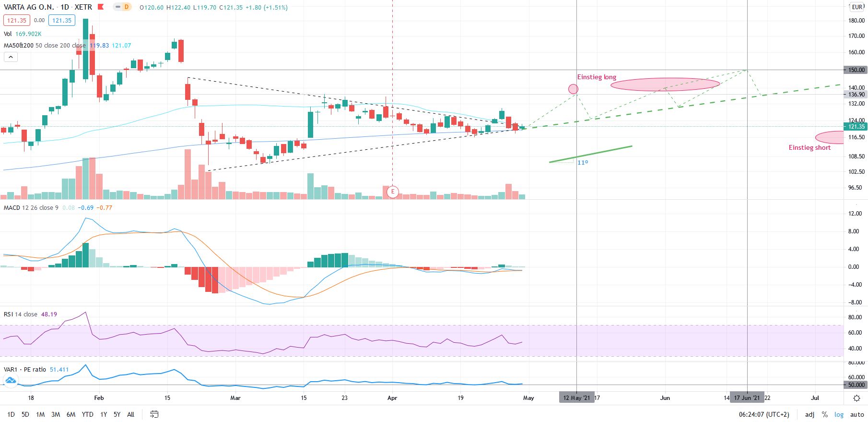Collapse the indicator legend with chevron arrow

point(11,57)
